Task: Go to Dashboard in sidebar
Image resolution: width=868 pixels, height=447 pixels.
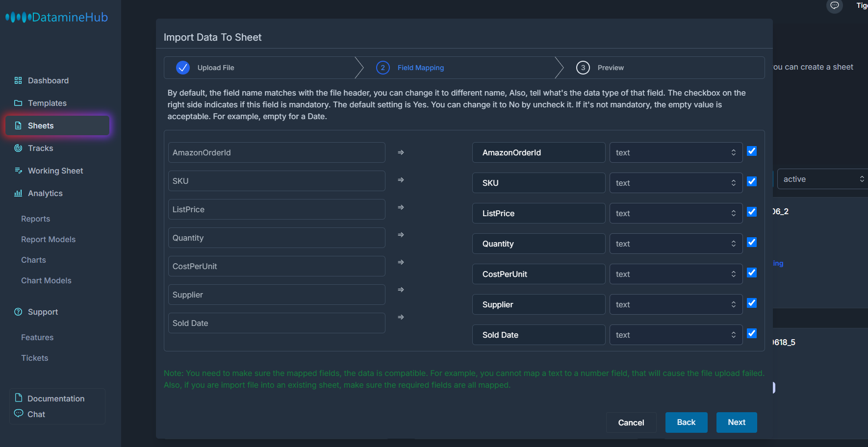Action: [48, 80]
